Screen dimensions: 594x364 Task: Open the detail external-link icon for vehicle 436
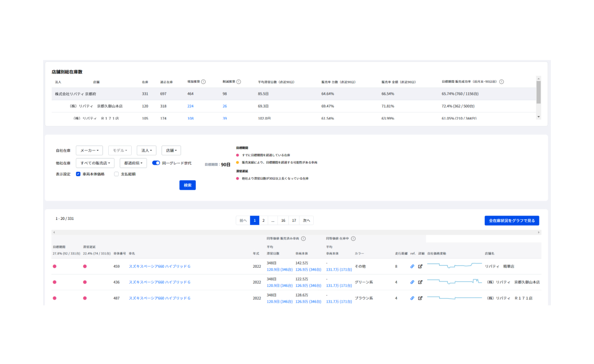coord(420,282)
